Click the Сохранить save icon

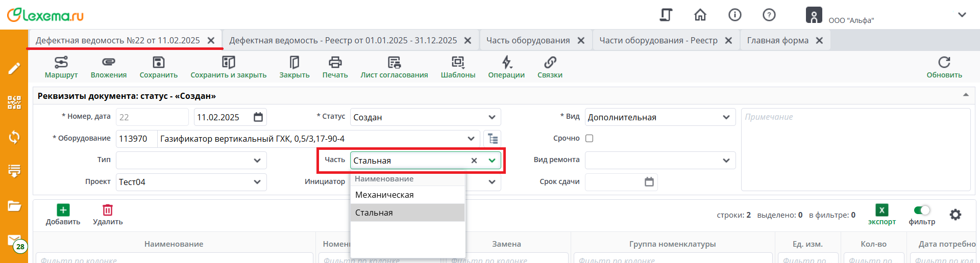coord(159,62)
